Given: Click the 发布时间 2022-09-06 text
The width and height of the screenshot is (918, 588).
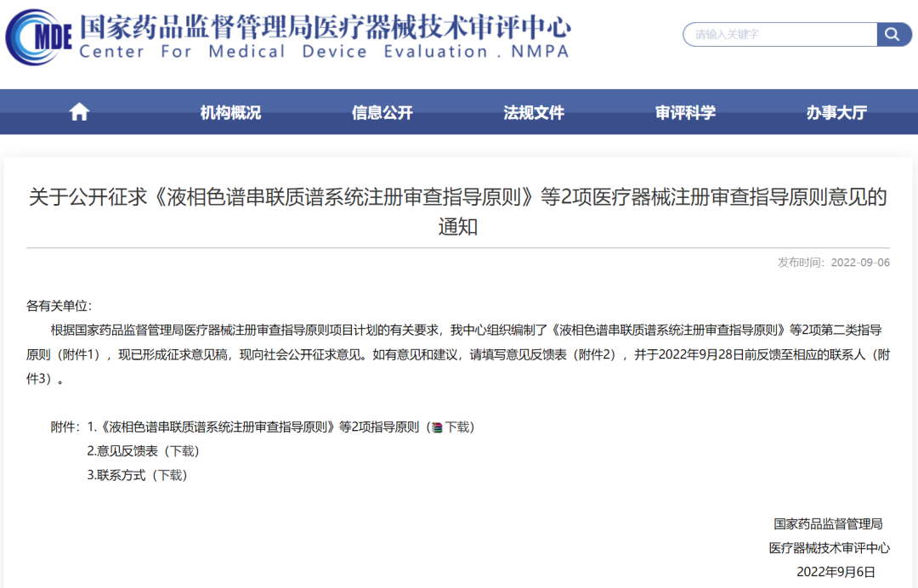Looking at the screenshot, I should click(833, 262).
